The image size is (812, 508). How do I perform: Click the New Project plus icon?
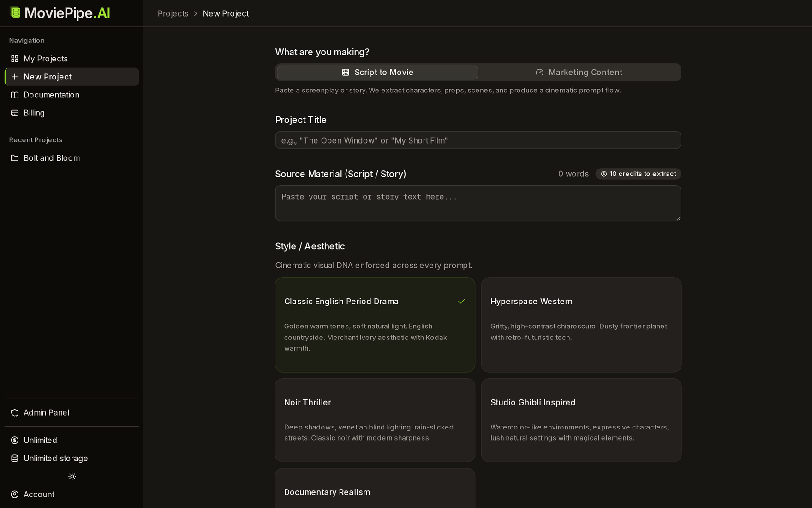(15, 77)
